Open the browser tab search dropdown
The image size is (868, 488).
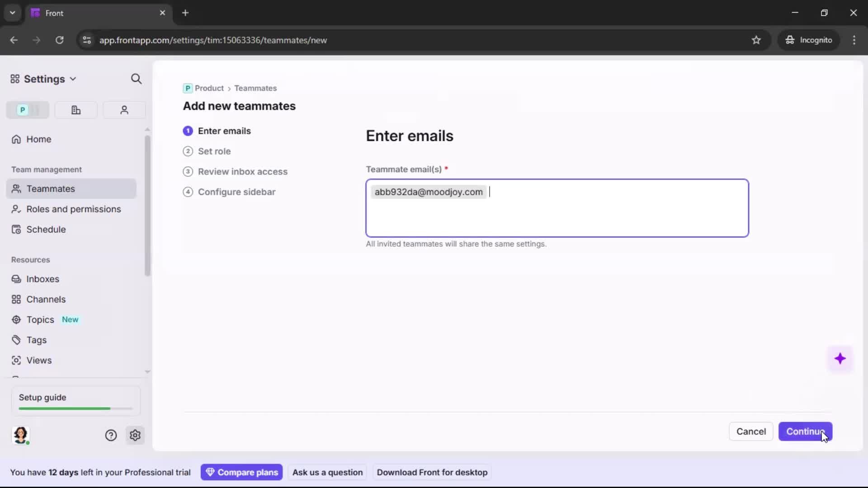point(12,13)
